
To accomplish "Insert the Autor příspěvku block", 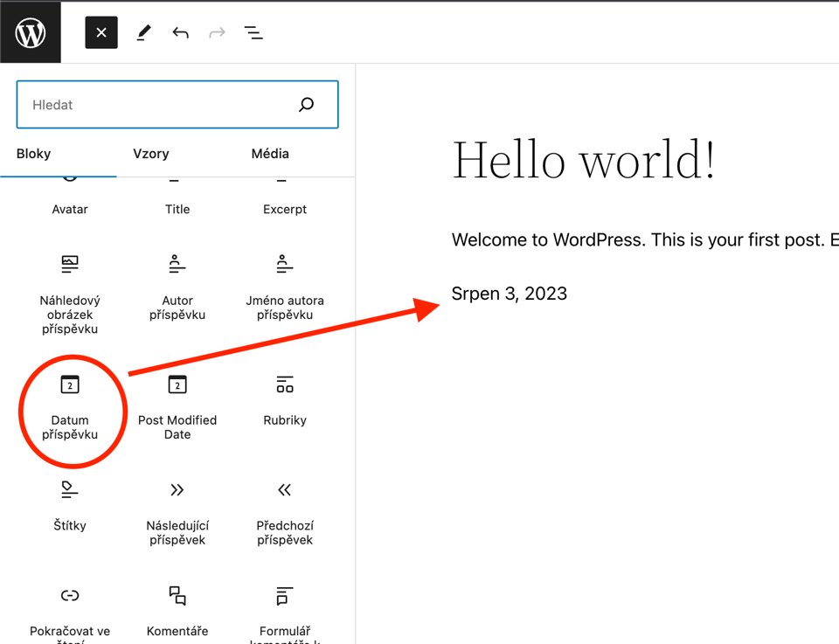I will [177, 287].
